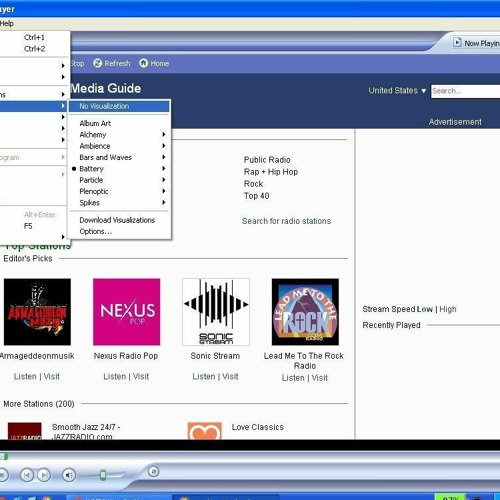The image size is (500, 500).
Task: Click the Editor's Picks heading
Action: pos(28,258)
